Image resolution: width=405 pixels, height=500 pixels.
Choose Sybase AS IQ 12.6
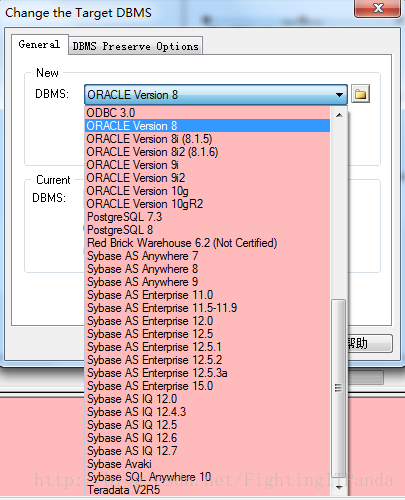click(207, 438)
